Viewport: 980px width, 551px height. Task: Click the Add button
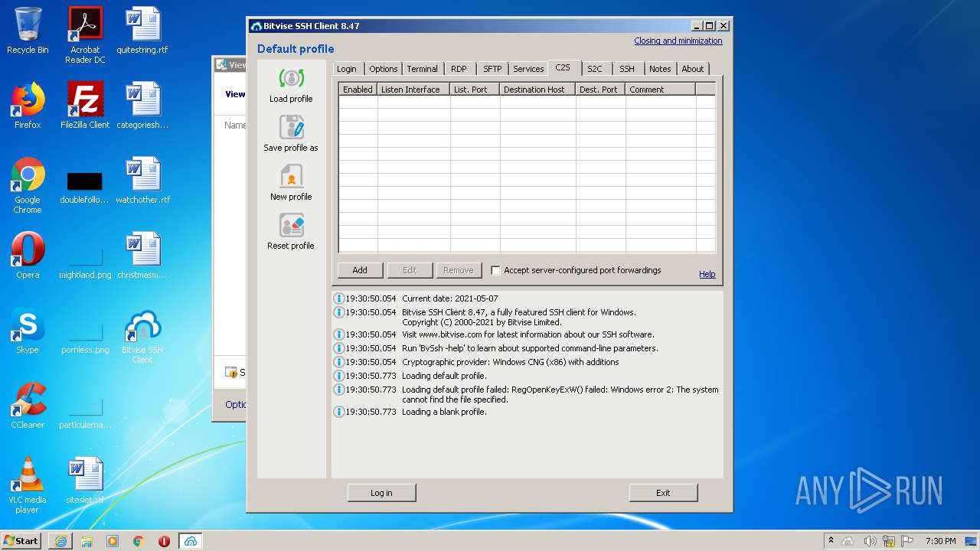tap(360, 270)
